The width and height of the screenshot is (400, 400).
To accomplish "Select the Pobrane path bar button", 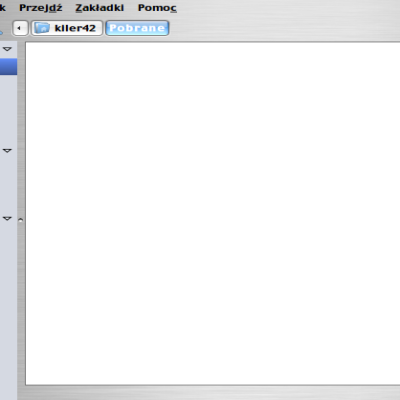I will click(x=137, y=28).
